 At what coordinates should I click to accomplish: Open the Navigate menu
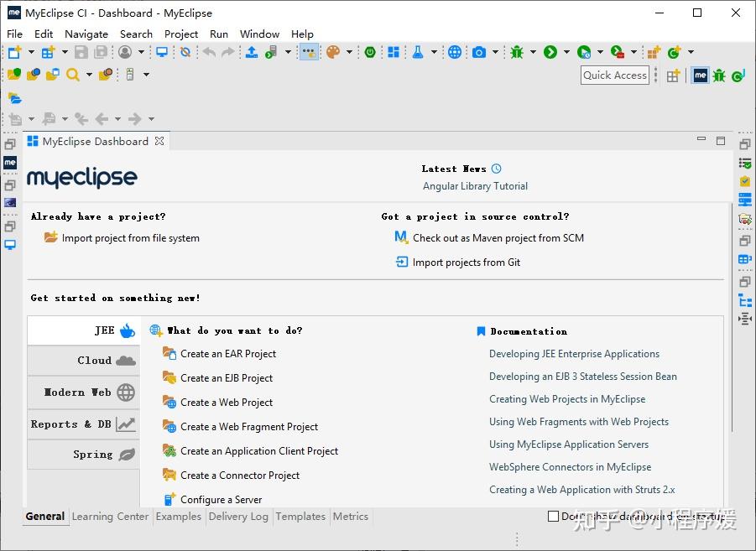click(x=86, y=34)
